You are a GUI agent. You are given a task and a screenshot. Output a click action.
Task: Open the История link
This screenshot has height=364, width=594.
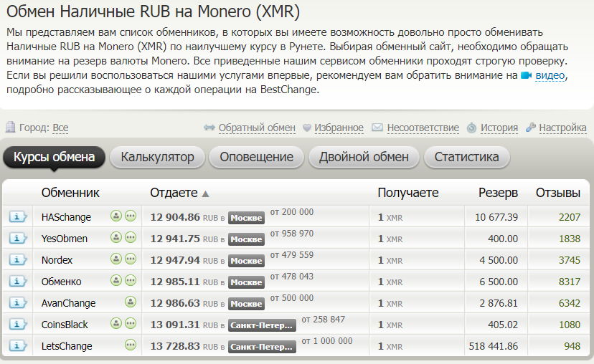pos(499,128)
